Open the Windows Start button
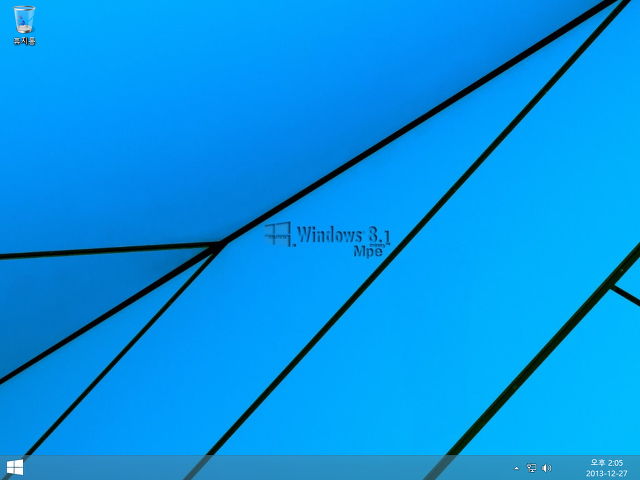This screenshot has width=640, height=480. point(15,467)
